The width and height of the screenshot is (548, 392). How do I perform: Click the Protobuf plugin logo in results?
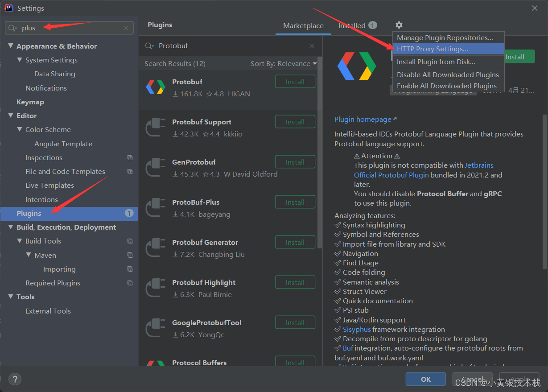[156, 87]
